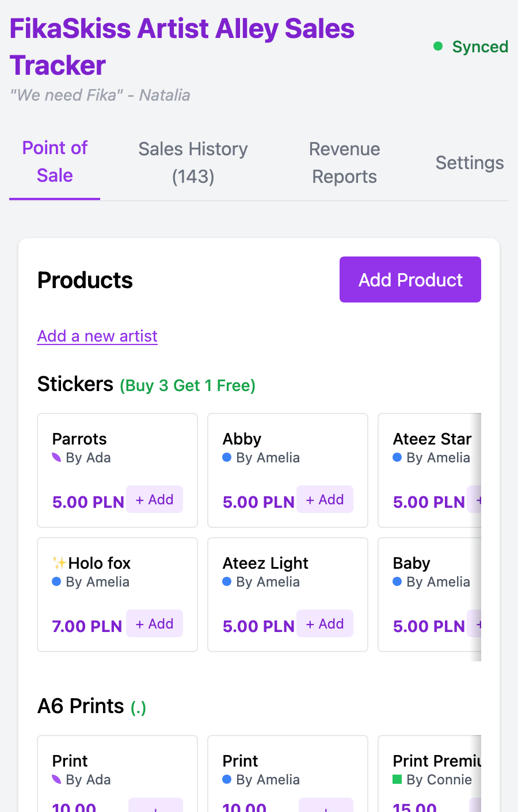
Task: Click the Print Premium product card by Connie
Action: point(429,771)
